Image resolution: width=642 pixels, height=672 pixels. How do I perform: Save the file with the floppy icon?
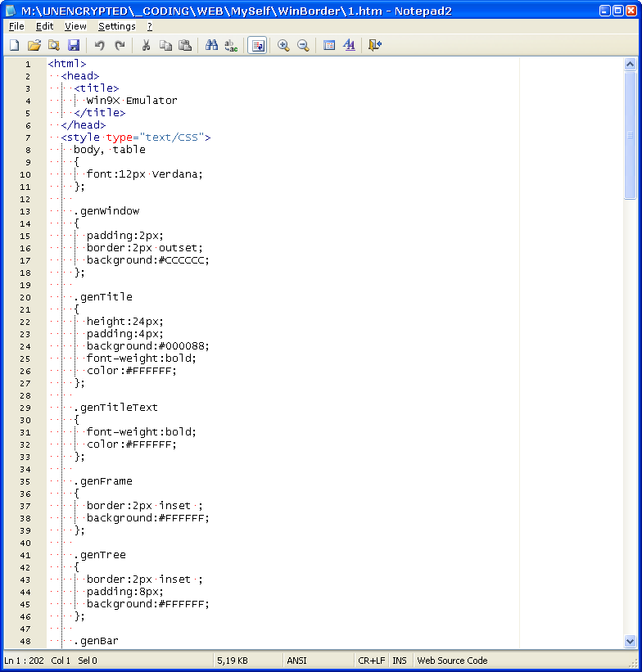(x=74, y=45)
